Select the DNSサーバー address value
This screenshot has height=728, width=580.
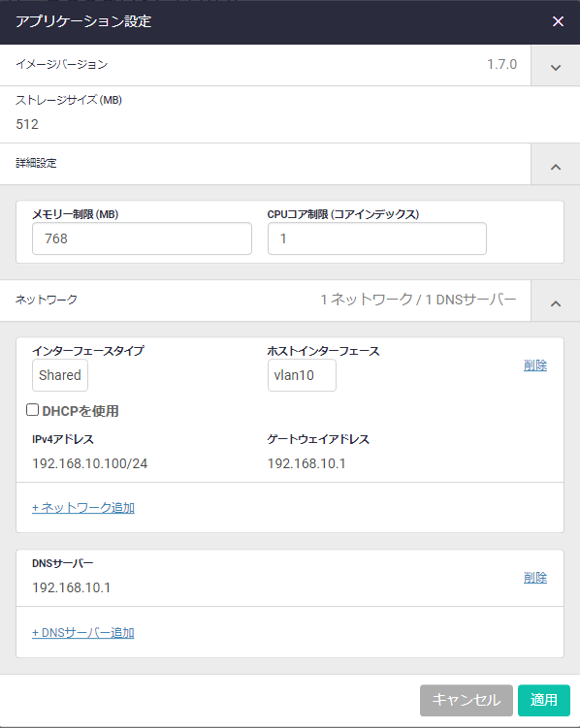(x=71, y=587)
